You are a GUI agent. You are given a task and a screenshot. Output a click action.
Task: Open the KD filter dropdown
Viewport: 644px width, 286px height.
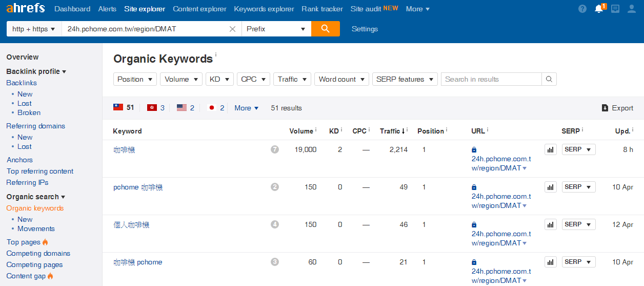tap(219, 79)
